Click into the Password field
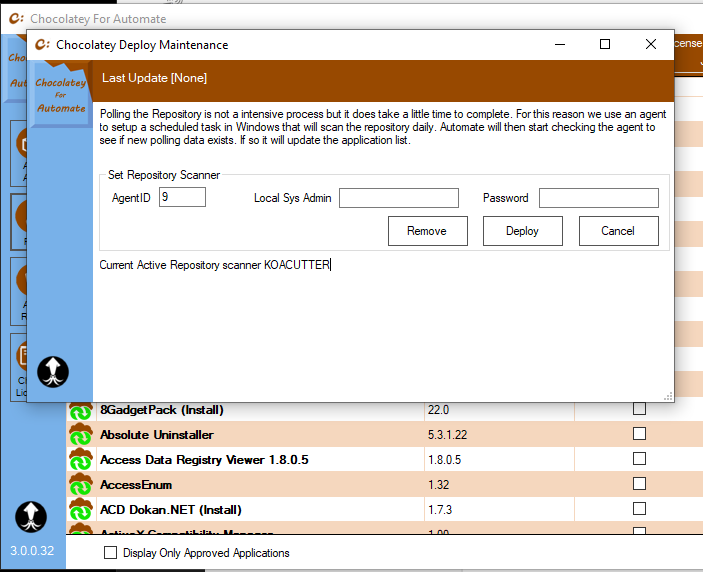The width and height of the screenshot is (703, 572). tap(598, 198)
